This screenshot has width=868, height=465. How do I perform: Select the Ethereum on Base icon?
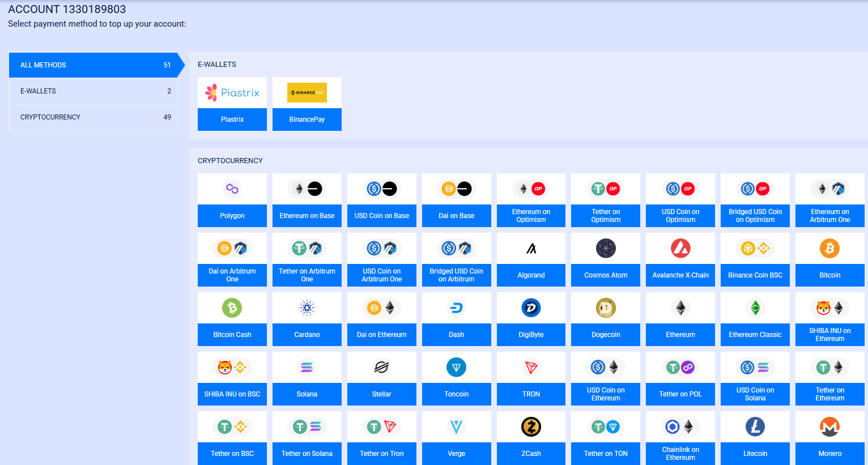click(307, 189)
